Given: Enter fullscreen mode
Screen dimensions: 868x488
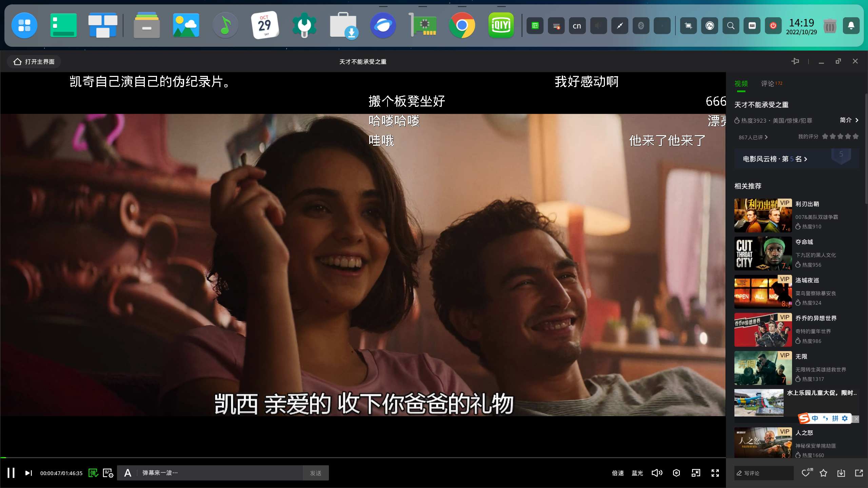Looking at the screenshot, I should click(715, 473).
